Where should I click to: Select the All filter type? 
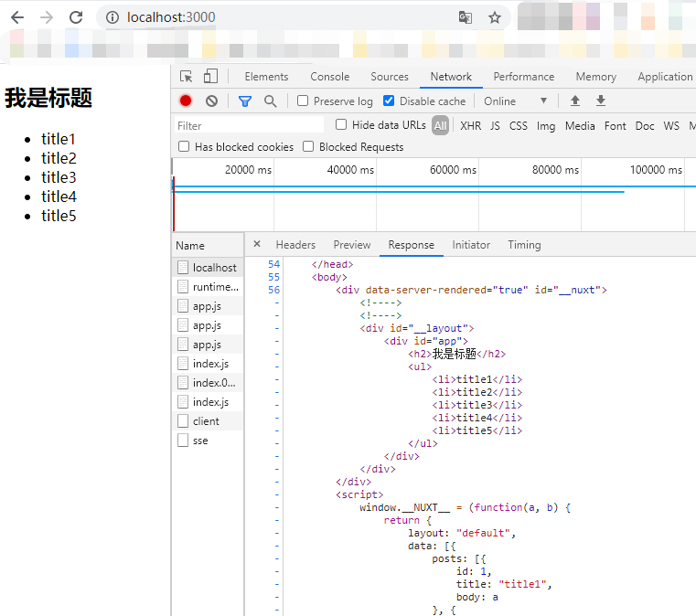440,125
